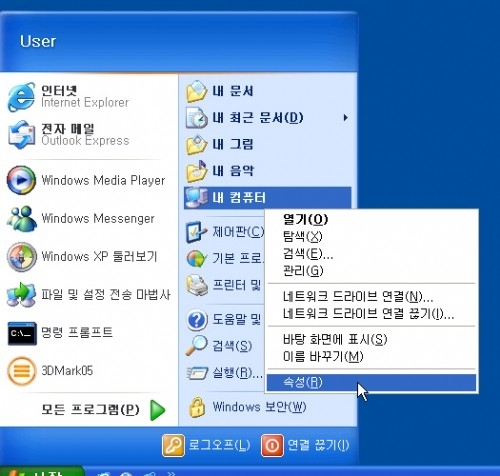Image resolution: width=500 pixels, height=476 pixels.
Task: Expand 내 최근 문서 submenu arrow
Action: click(346, 118)
